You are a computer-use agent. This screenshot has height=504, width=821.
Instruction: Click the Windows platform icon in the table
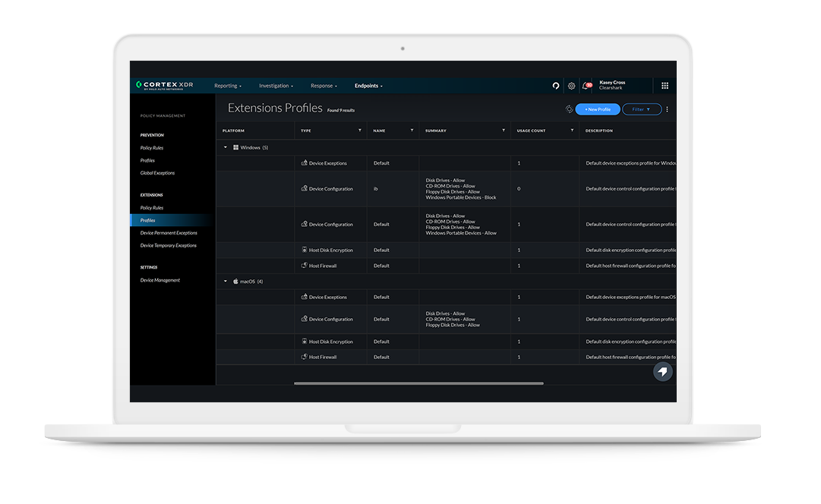[x=235, y=146]
